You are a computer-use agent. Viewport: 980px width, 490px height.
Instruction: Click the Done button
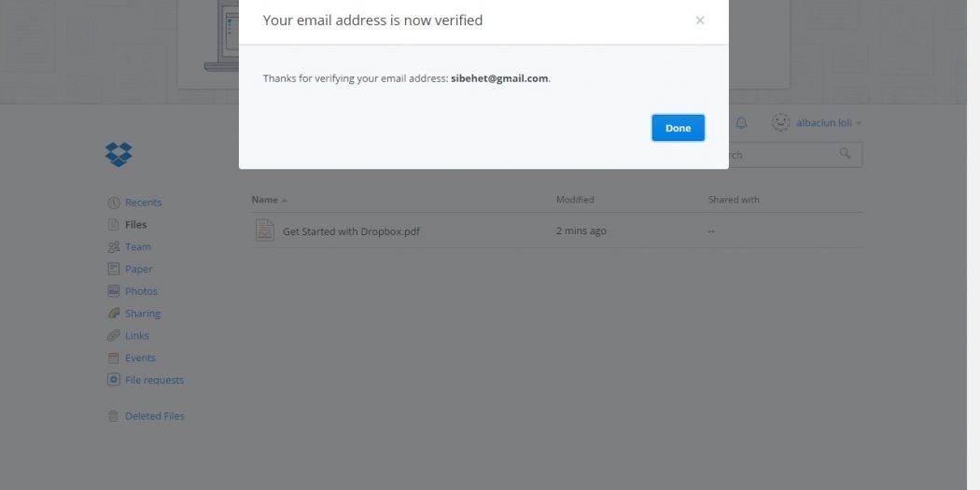click(679, 128)
